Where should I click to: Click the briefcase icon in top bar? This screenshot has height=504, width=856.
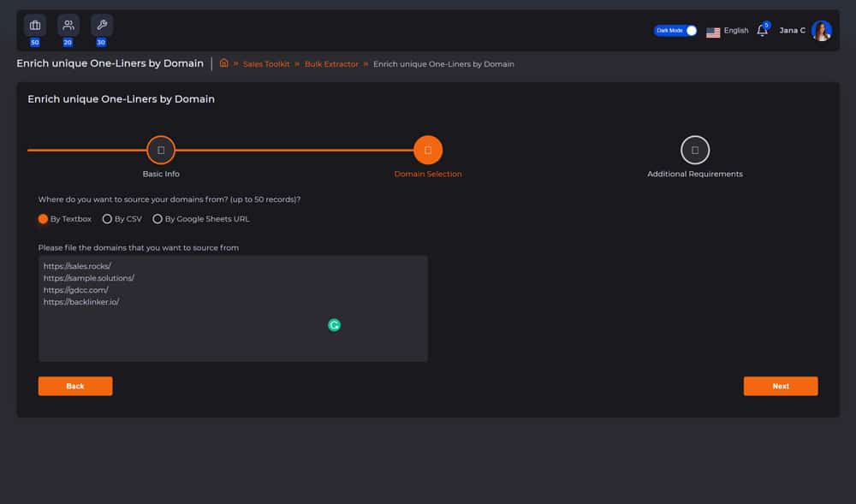click(x=35, y=25)
